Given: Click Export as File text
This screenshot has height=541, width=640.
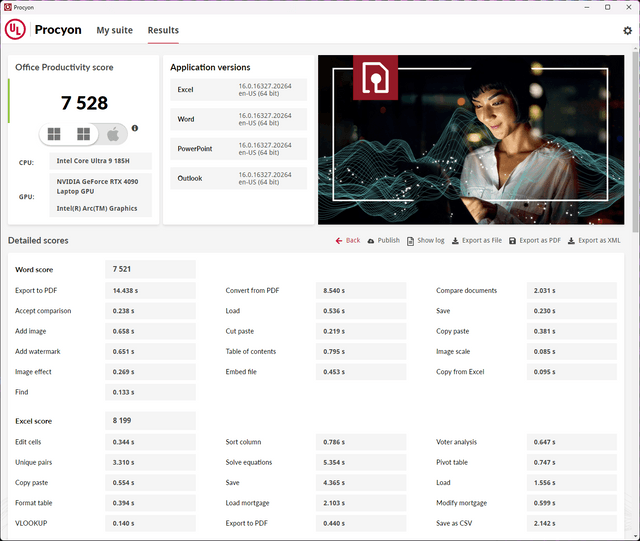Looking at the screenshot, I should point(482,240).
